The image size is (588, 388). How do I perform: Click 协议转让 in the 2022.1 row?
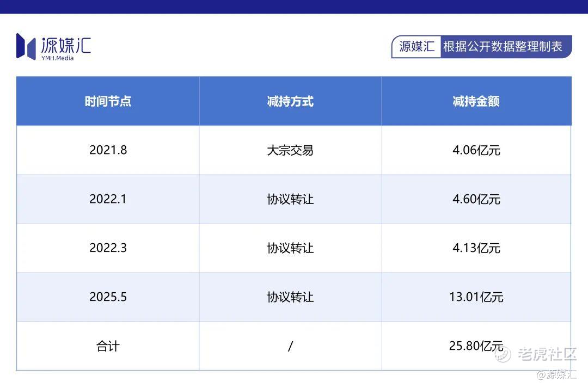click(x=290, y=199)
